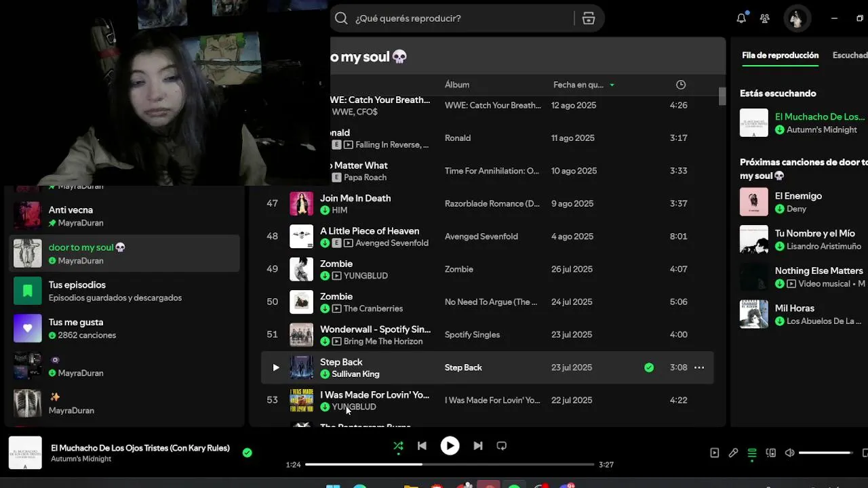Select door to my soul playlist
Screen dimensions: 868x488
[125, 253]
